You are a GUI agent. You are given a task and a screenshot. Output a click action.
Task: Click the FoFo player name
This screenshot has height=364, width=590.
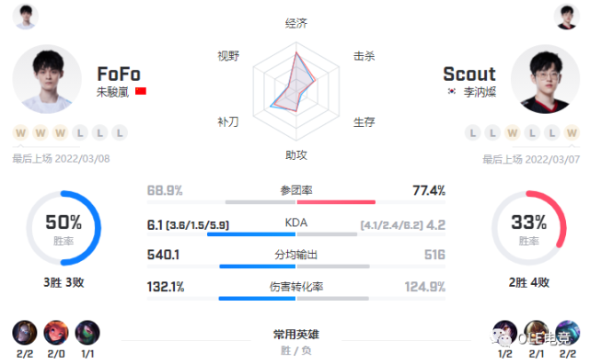(119, 74)
